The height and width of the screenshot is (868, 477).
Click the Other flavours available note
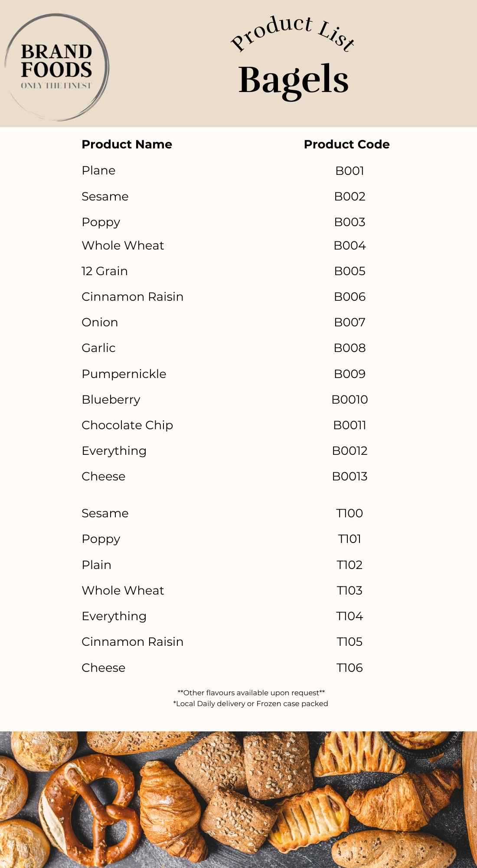coord(251,693)
